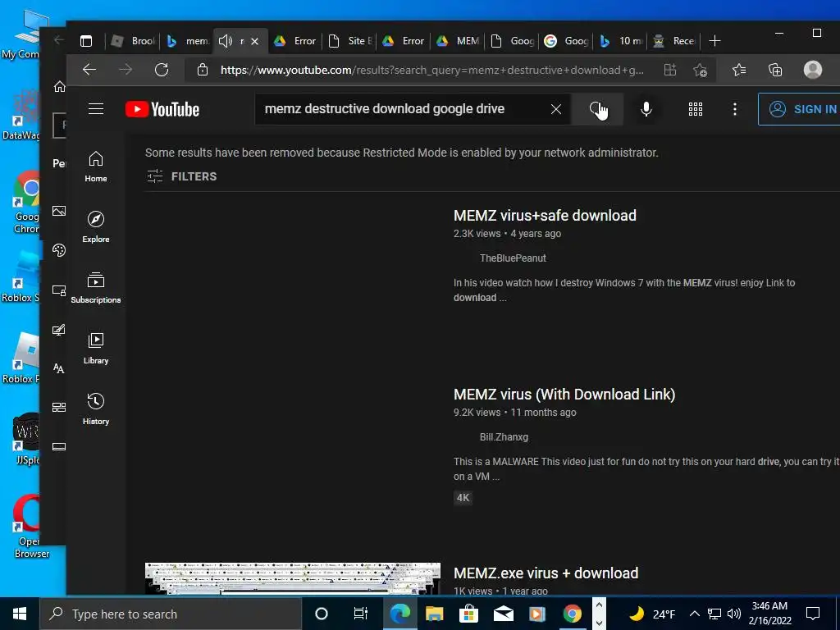Select Background picture icon in Settings window
840x630 pixels.
pyautogui.click(x=59, y=211)
